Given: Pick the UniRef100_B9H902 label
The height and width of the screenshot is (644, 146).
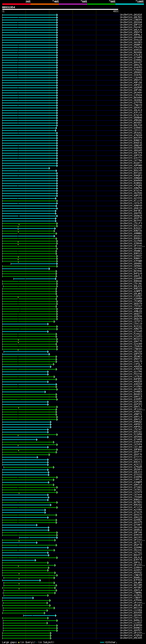Looking at the screenshot, I should click(131, 239).
